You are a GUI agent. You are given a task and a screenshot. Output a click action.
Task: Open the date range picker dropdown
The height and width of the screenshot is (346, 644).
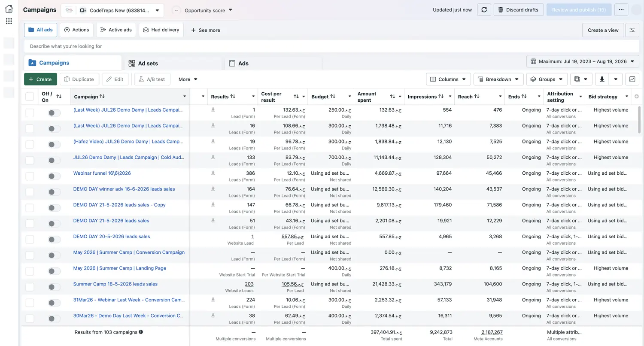point(583,61)
